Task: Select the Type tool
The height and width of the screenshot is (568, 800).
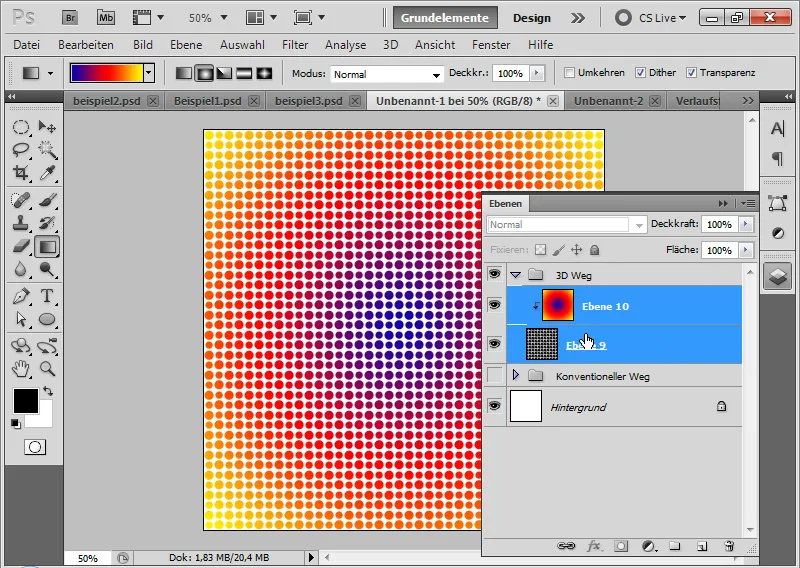Action: coord(47,296)
